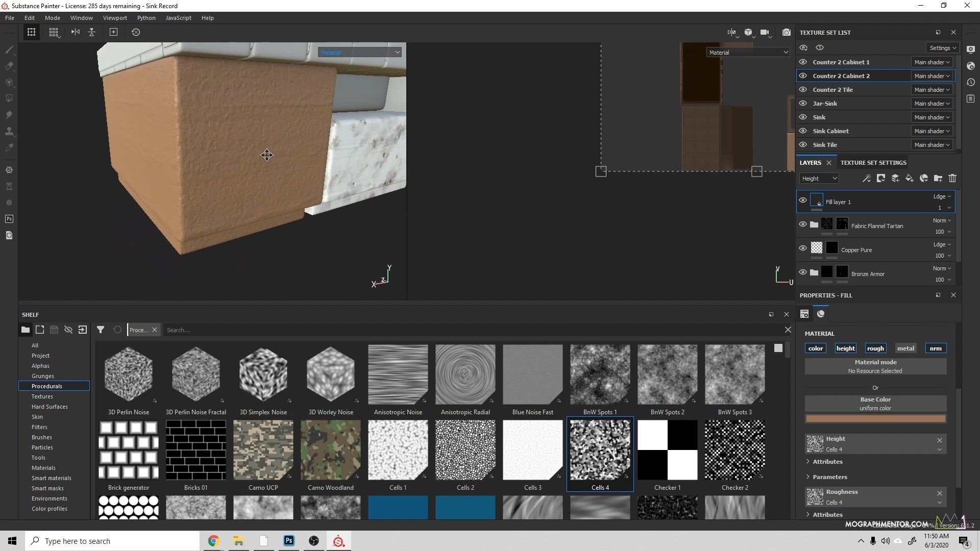
Task: Toggle vertical mirror in top toolbar
Action: pyautogui.click(x=92, y=32)
